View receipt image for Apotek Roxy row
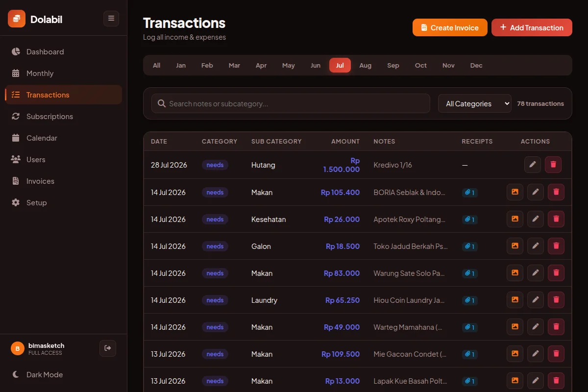 (x=515, y=219)
